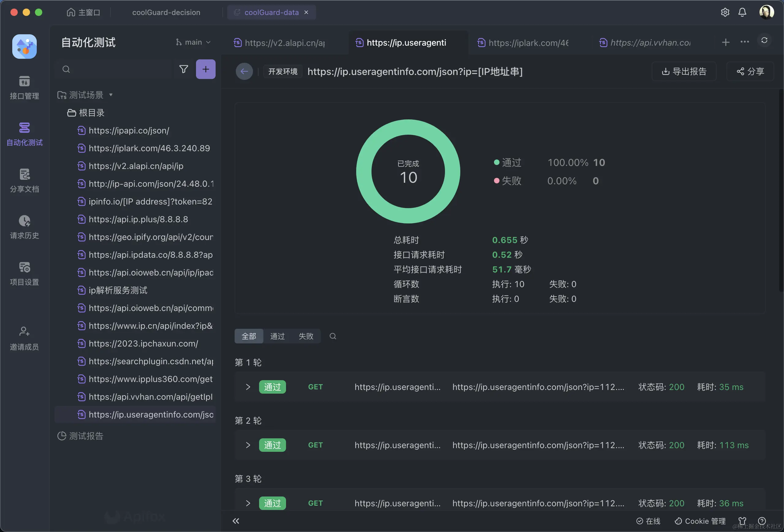
Task: Select the 失败 (Fail) filter tab
Action: [x=306, y=336]
